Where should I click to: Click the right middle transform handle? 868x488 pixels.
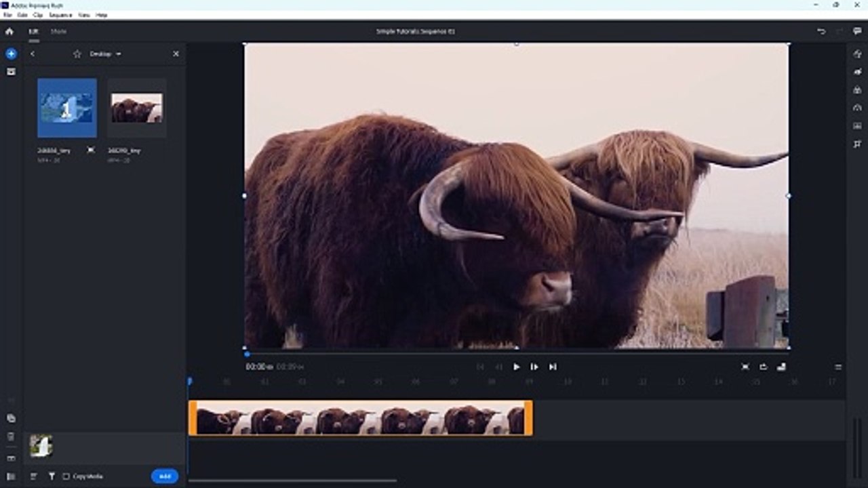click(x=788, y=196)
